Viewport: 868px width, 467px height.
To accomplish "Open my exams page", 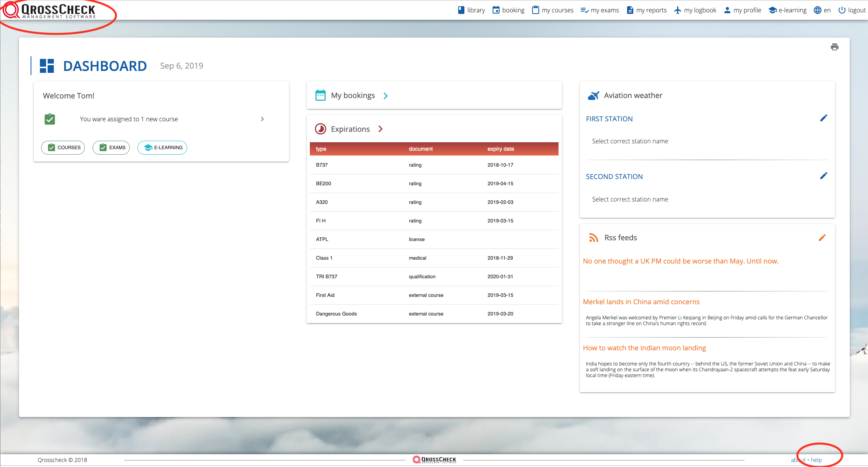I will click(600, 10).
